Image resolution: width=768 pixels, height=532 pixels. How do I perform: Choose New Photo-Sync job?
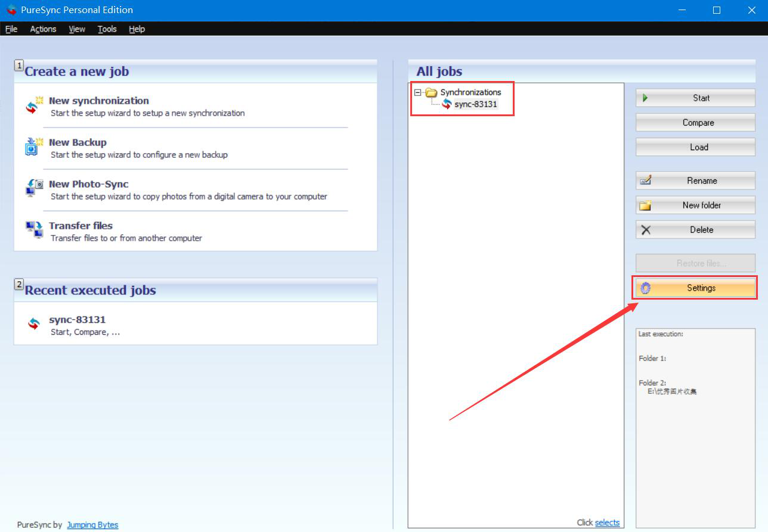(x=89, y=184)
